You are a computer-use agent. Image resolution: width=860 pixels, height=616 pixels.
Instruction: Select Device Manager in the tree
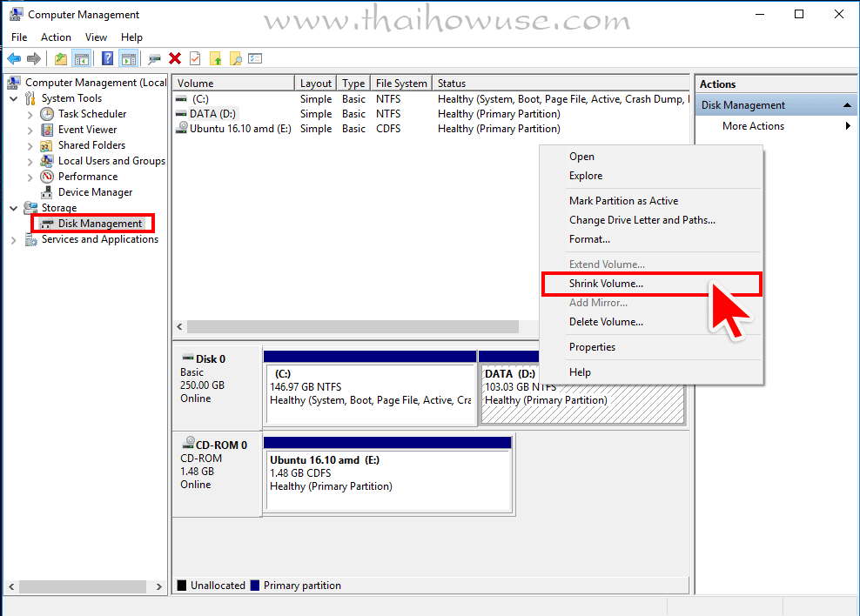click(95, 192)
